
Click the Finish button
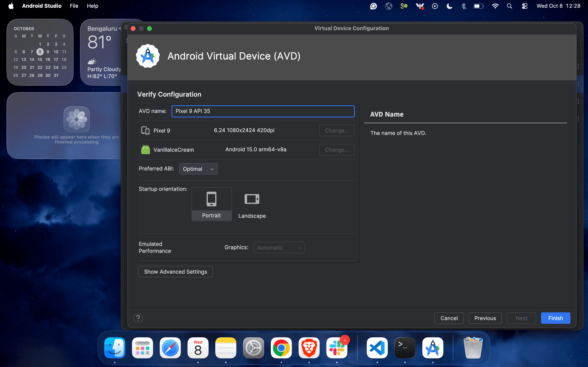(555, 318)
